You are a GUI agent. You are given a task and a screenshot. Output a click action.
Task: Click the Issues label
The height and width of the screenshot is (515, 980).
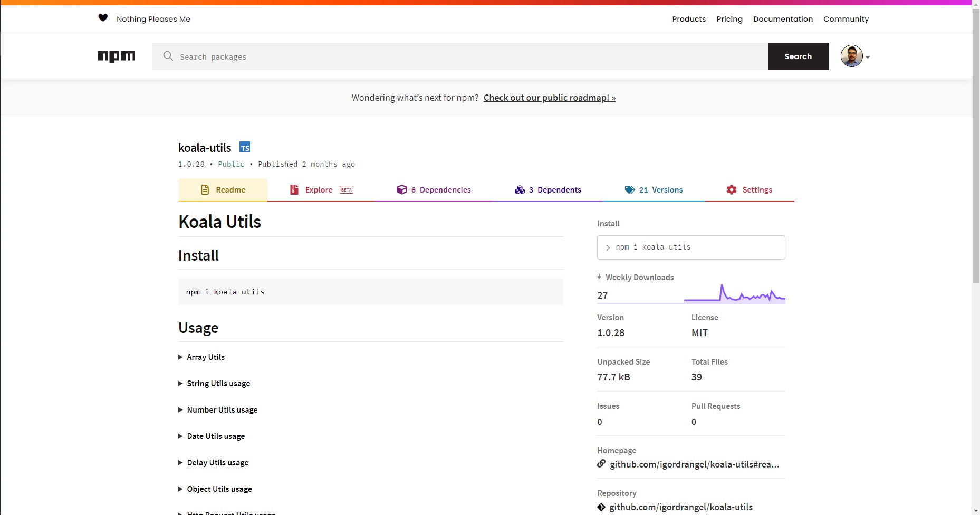click(x=608, y=406)
